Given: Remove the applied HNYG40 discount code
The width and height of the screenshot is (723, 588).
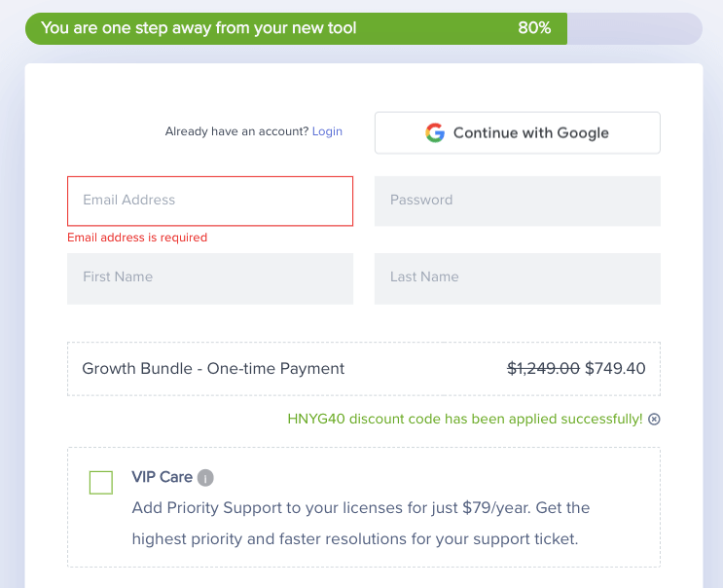Looking at the screenshot, I should pos(654,420).
